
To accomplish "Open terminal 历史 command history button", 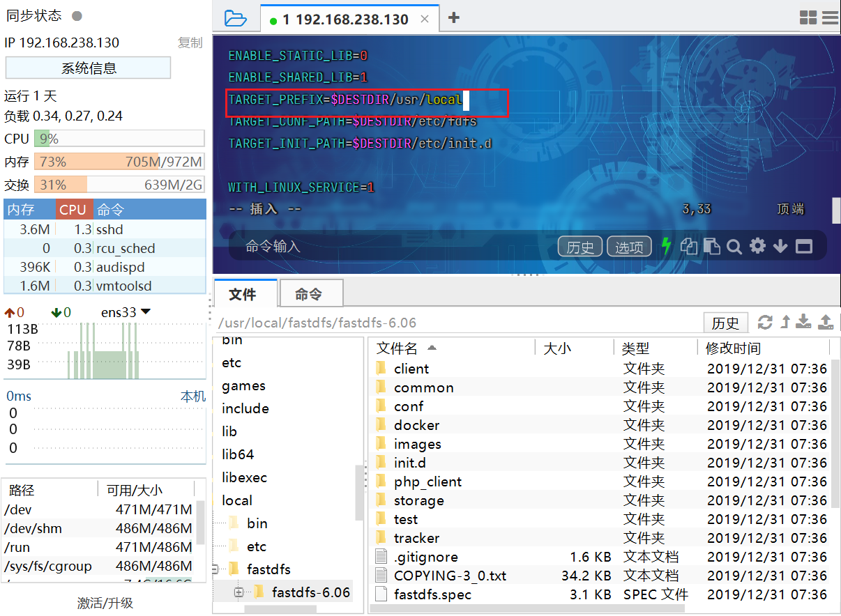I will point(580,247).
